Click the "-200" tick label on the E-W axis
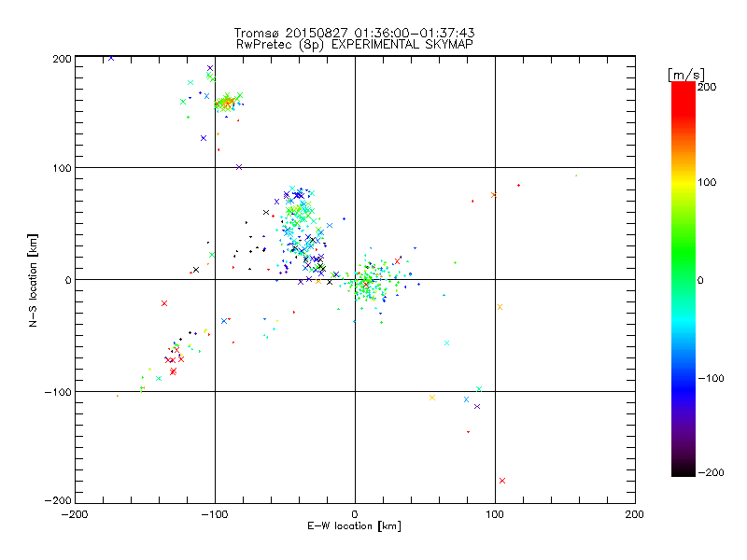 (75, 514)
